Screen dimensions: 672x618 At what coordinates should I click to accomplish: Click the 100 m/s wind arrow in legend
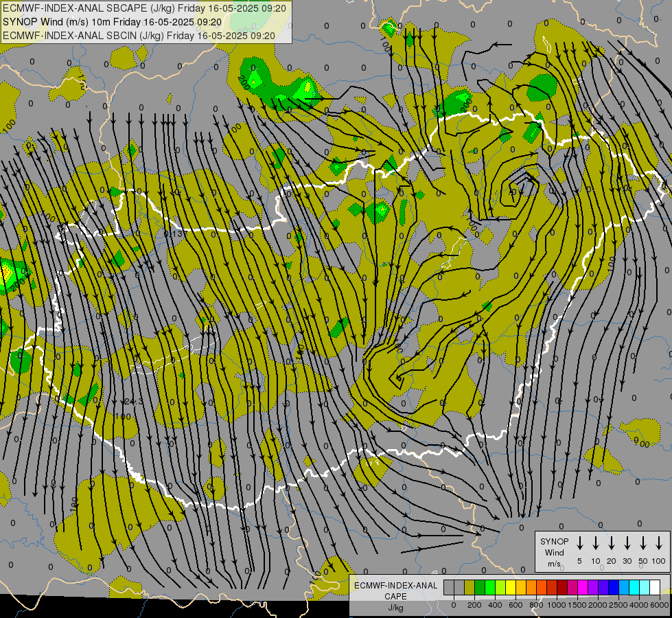pos(659,542)
